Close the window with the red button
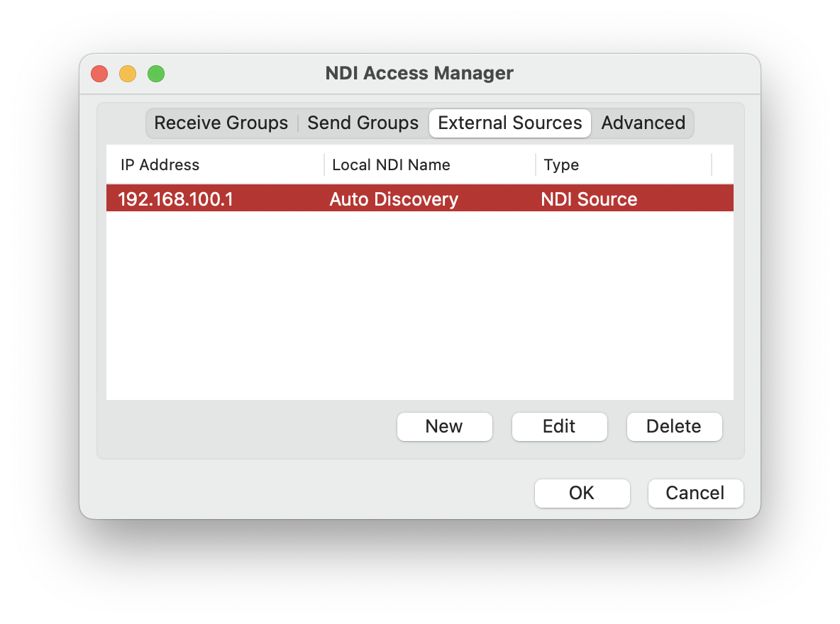840x624 pixels. tap(99, 74)
